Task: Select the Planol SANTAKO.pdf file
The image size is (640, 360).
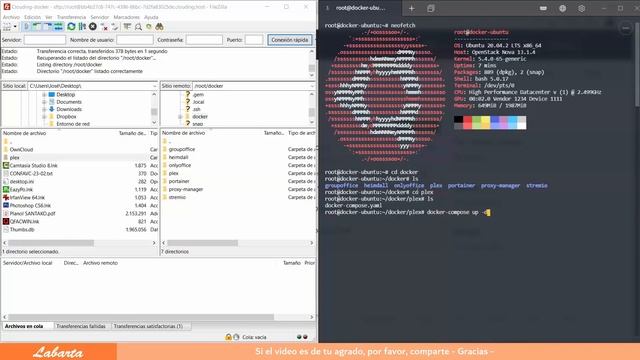Action: pos(32,213)
